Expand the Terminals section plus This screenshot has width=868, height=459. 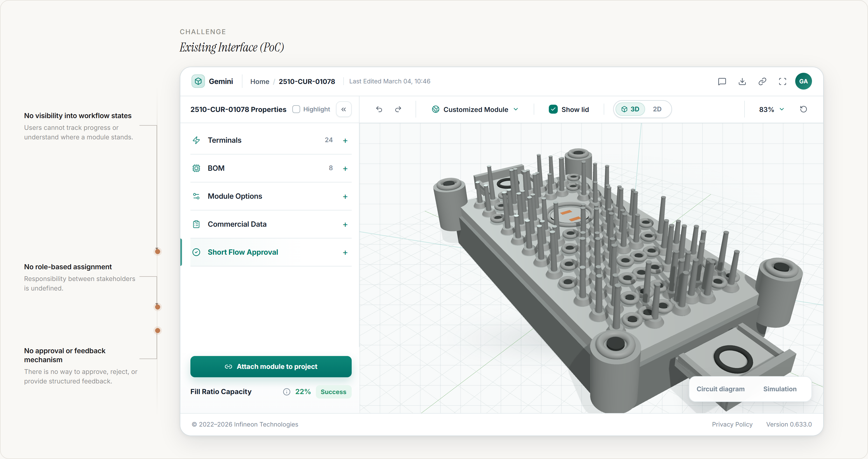(345, 140)
